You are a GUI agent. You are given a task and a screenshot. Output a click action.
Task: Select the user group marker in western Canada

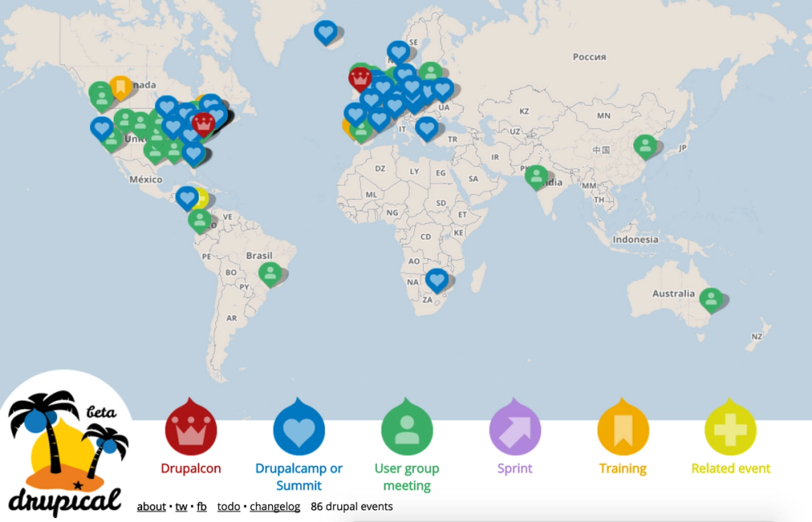(101, 99)
